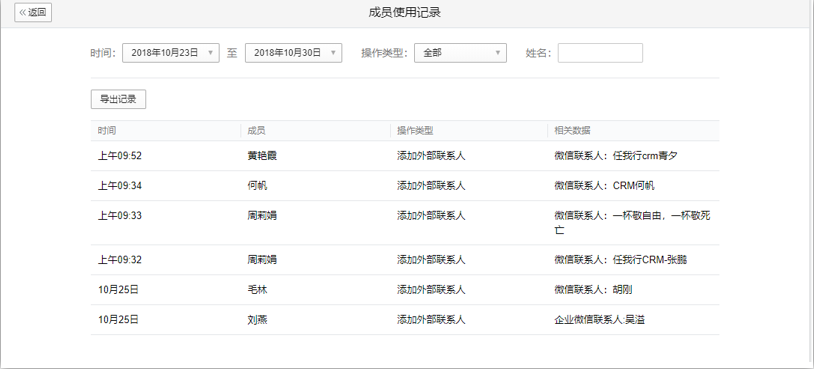Expand the 操作类型 全部 dropdown

pos(460,53)
